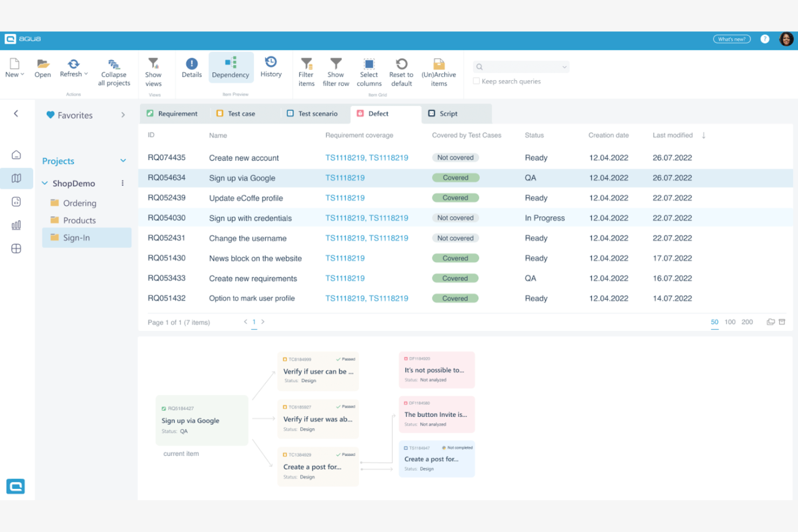Screen dimensions: 798x532
Task: Set page size to 50
Action: (x=714, y=322)
